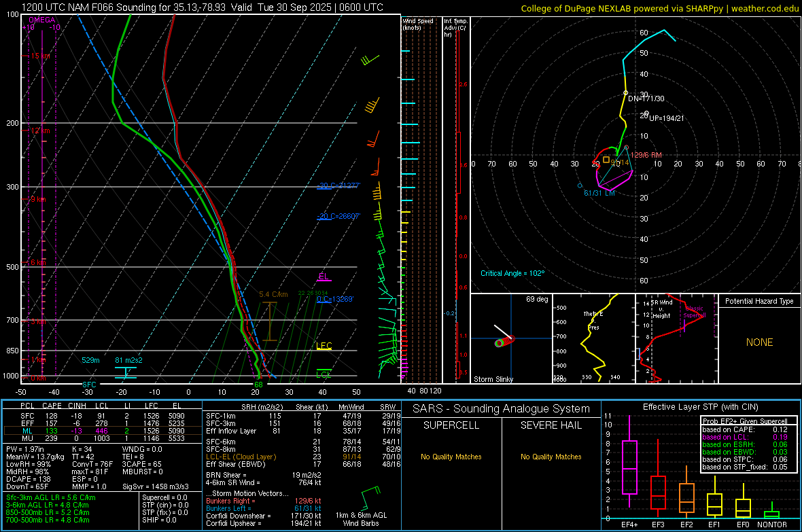The height and width of the screenshot is (532, 802).
Task: Click the 'Wind Speed (knots)' header
Action: pos(417,24)
